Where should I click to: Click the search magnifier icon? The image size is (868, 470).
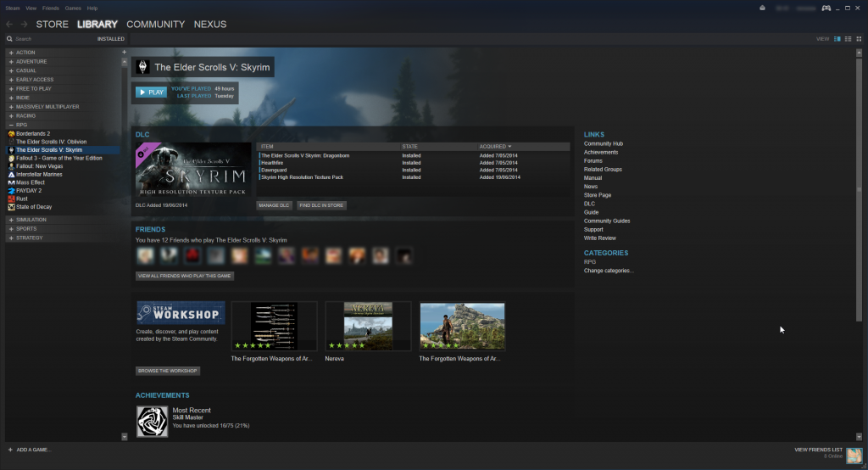click(9, 39)
